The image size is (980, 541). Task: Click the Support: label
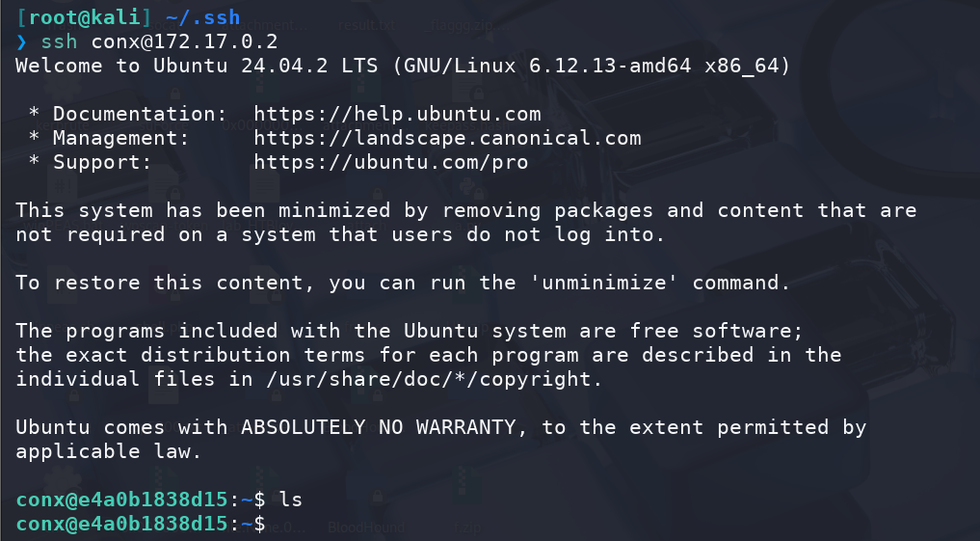(x=102, y=162)
